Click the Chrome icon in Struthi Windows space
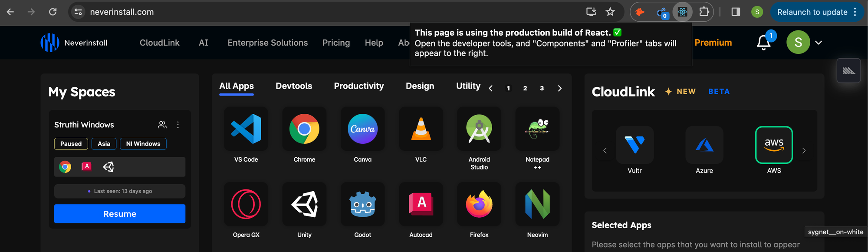The image size is (868, 252). click(x=65, y=167)
